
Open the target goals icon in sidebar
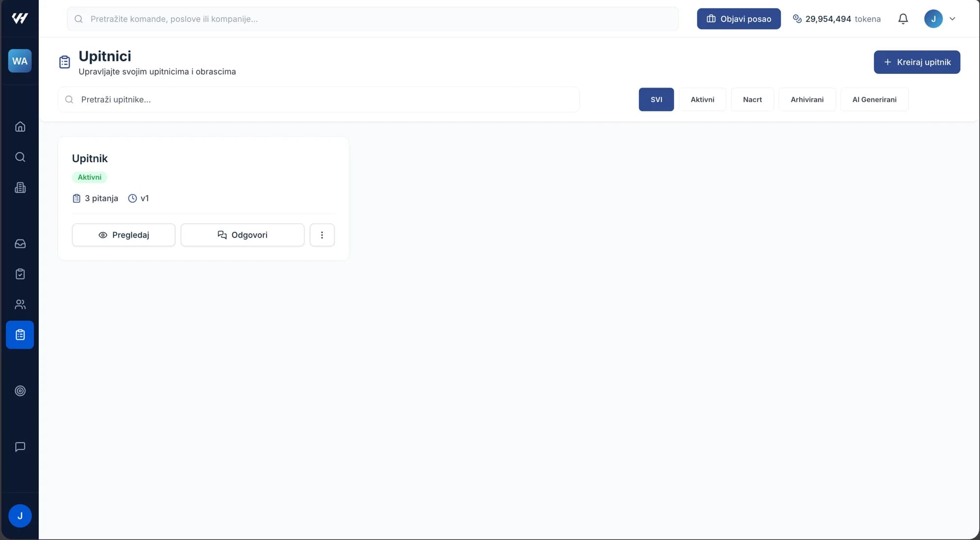[x=20, y=391]
